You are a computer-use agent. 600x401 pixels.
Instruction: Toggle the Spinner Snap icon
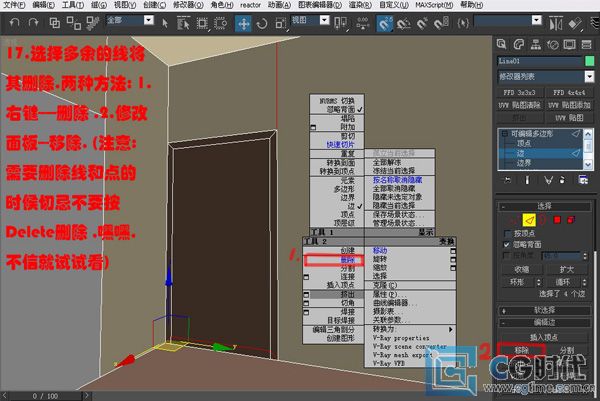pos(441,24)
